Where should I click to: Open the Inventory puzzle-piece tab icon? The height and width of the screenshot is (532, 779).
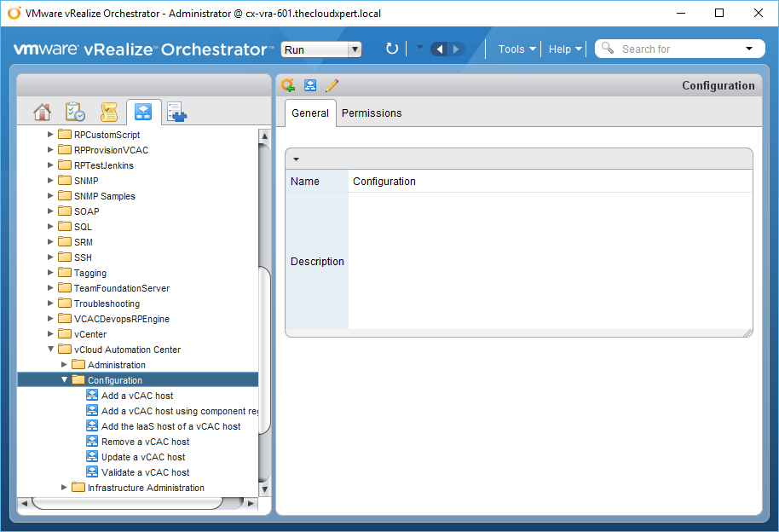(176, 112)
